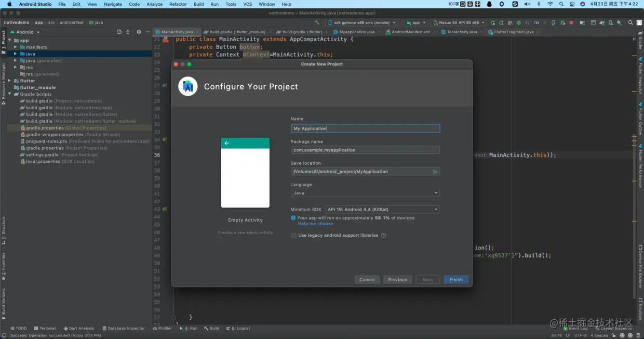Open the Flutter Inspector side panel
Image resolution: width=644 pixels, height=339 pixels.
(x=640, y=75)
